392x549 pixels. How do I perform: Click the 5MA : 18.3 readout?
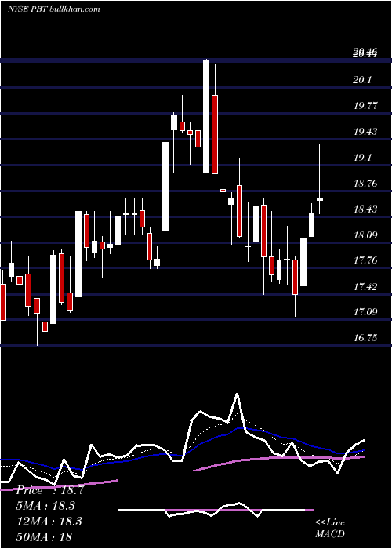click(45, 506)
